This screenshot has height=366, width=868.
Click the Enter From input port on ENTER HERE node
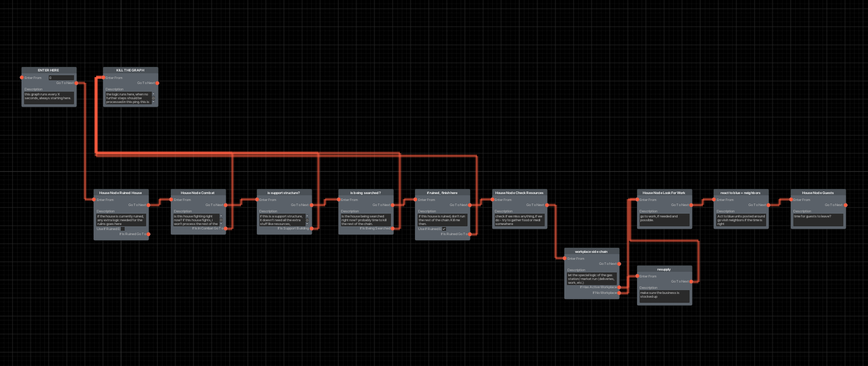pyautogui.click(x=22, y=78)
